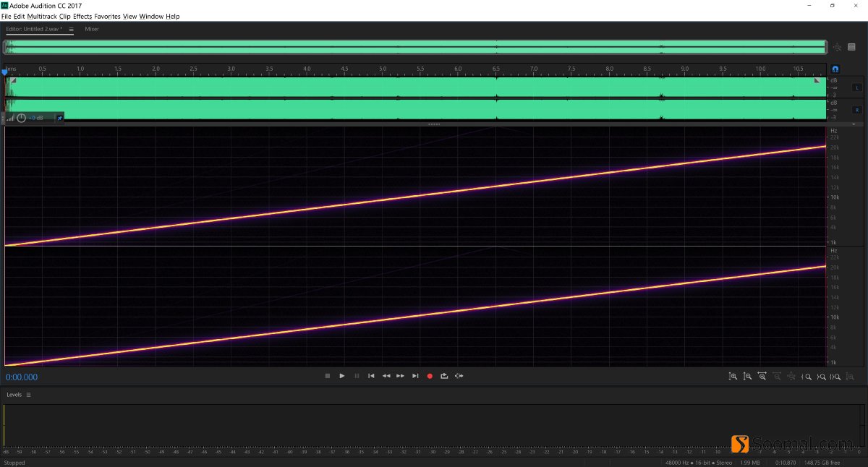Click 10k label on upper frequency scale

click(x=834, y=197)
